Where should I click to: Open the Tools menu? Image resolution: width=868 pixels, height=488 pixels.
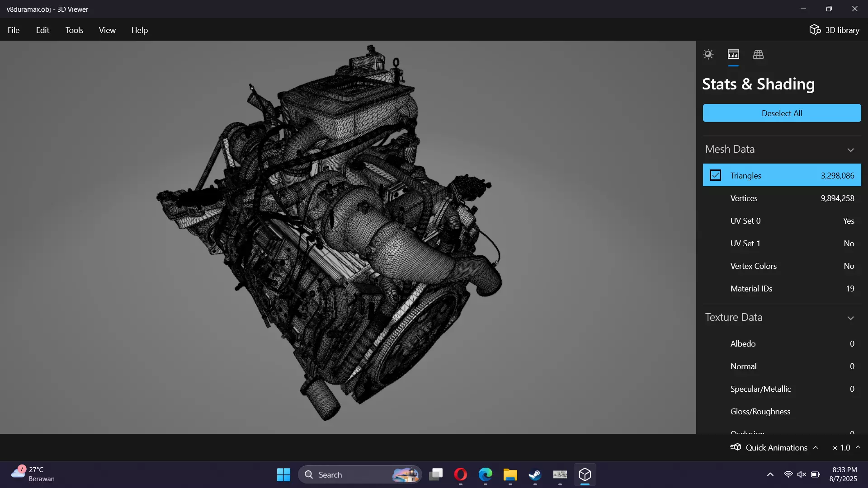coord(74,30)
